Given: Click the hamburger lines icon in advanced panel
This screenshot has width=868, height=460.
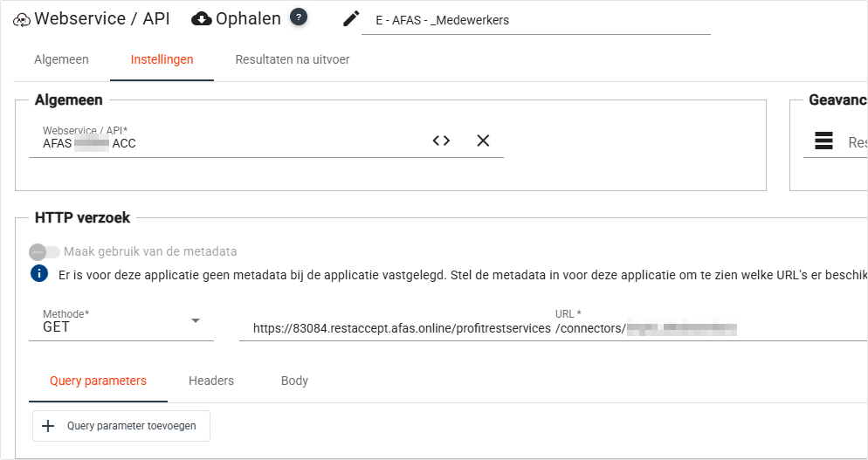Looking at the screenshot, I should 823,141.
